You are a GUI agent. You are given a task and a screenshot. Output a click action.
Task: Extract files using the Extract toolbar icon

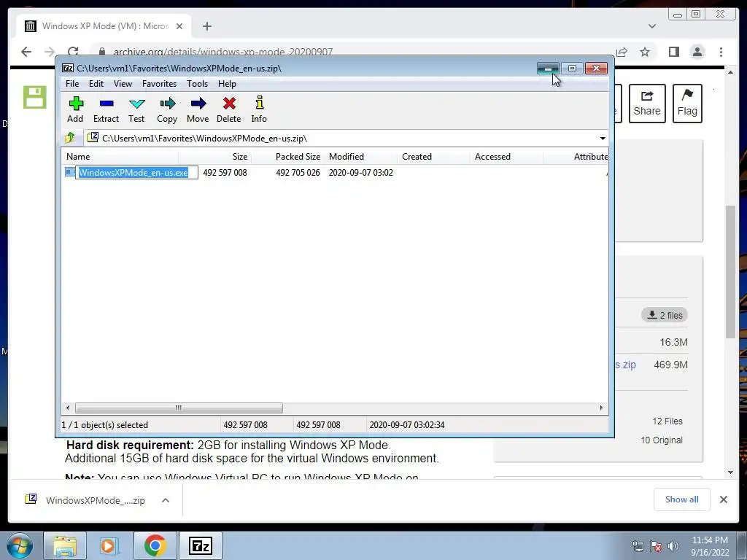click(106, 109)
